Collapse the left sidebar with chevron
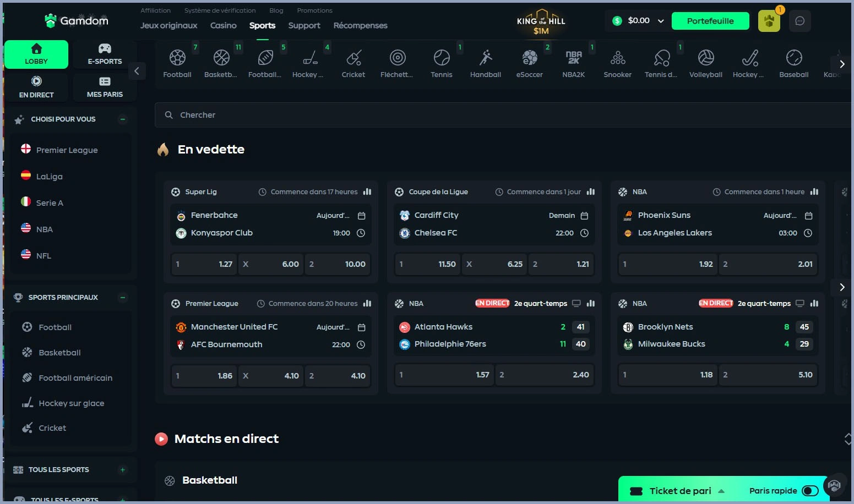The height and width of the screenshot is (504, 854). (x=137, y=70)
